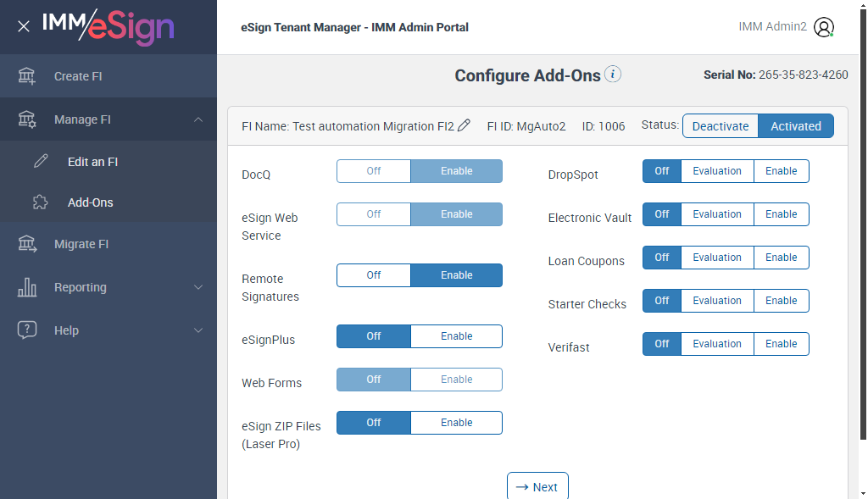868x499 pixels.
Task: Click the Manage FI bank gear icon
Action: tap(27, 119)
